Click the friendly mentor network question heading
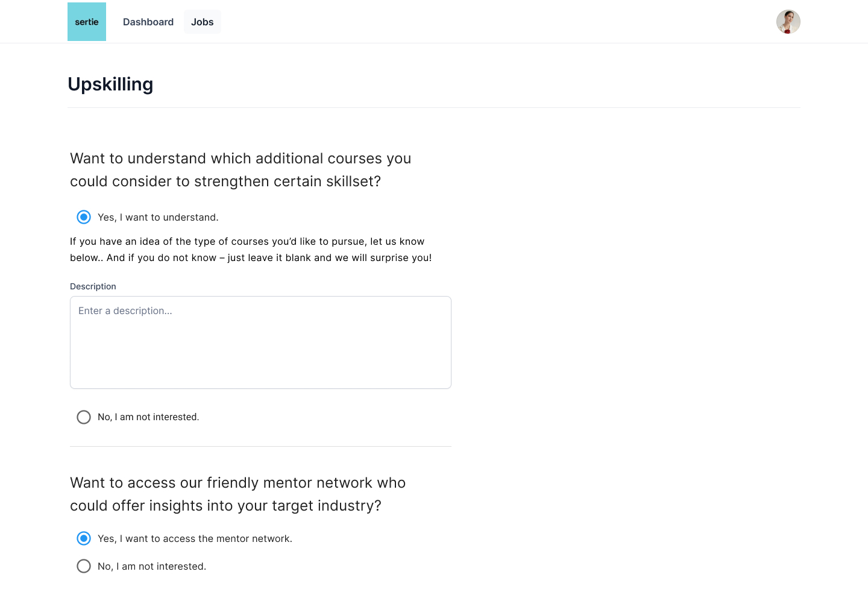The image size is (868, 595). 237,494
